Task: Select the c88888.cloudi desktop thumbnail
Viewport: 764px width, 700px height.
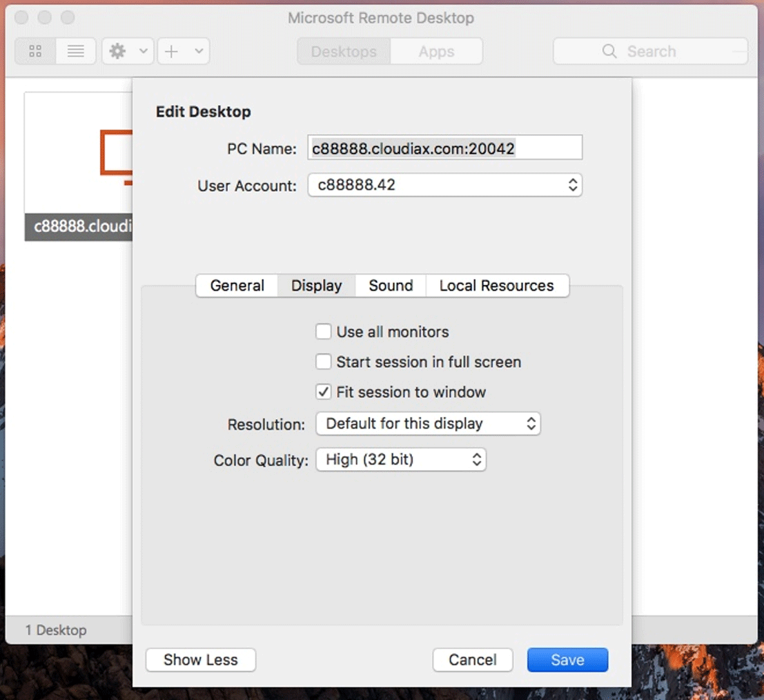Action: pyautogui.click(x=79, y=166)
